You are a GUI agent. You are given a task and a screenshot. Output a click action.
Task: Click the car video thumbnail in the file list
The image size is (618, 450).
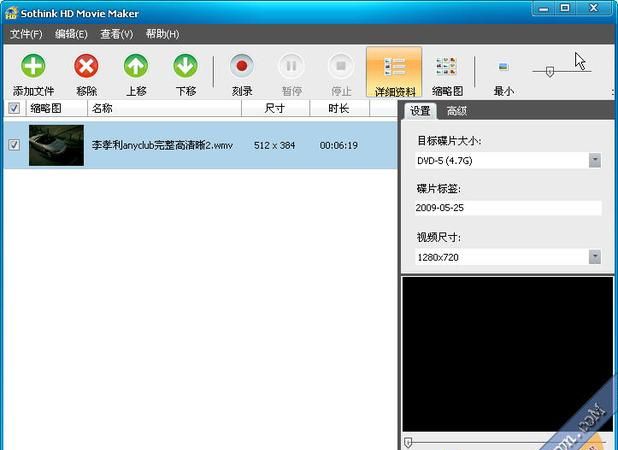[56, 145]
